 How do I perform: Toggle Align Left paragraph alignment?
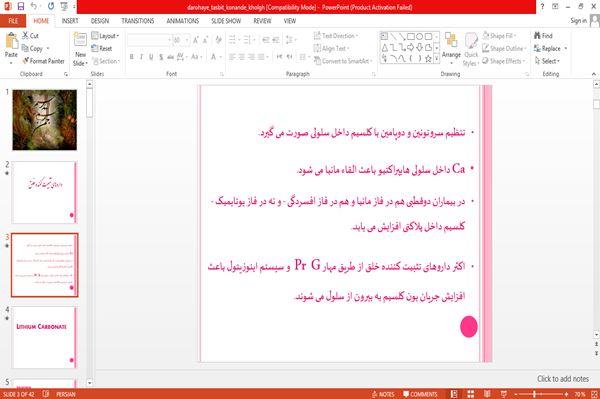232,57
